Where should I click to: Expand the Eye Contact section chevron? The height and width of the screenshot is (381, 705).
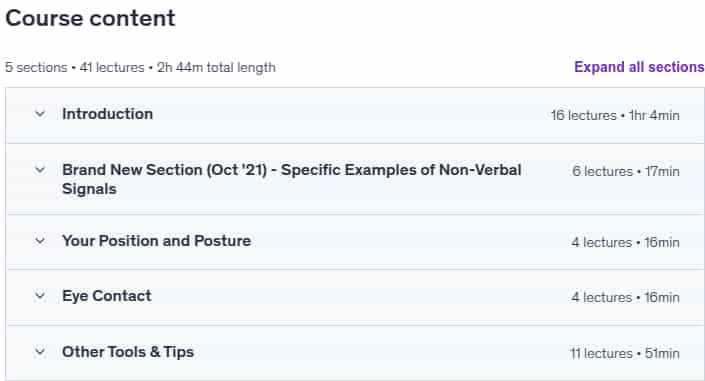pos(40,296)
